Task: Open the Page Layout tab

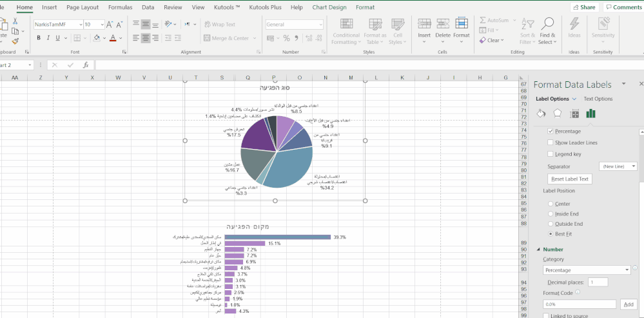Action: (83, 7)
